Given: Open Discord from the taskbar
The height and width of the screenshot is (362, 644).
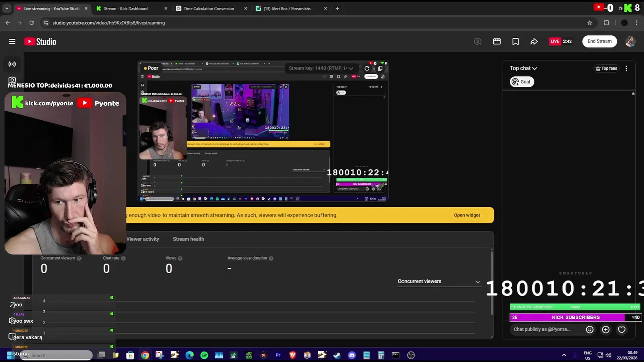Looking at the screenshot, I should [x=352, y=355].
